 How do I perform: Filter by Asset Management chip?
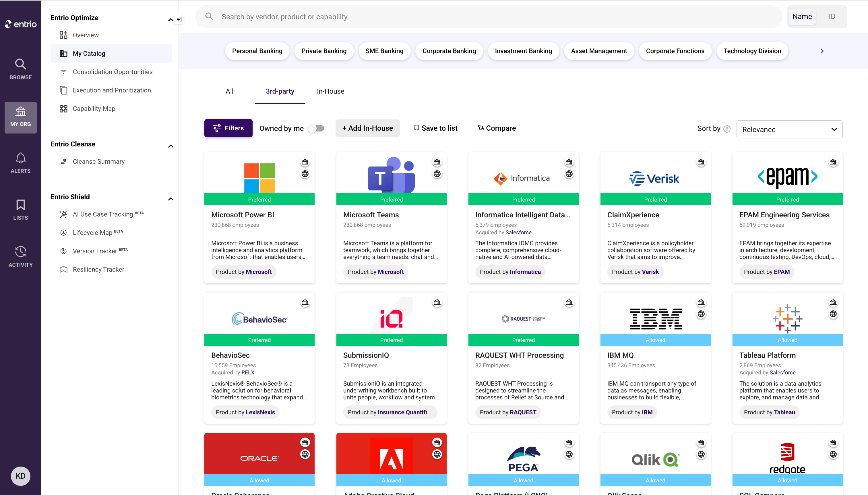tap(598, 51)
